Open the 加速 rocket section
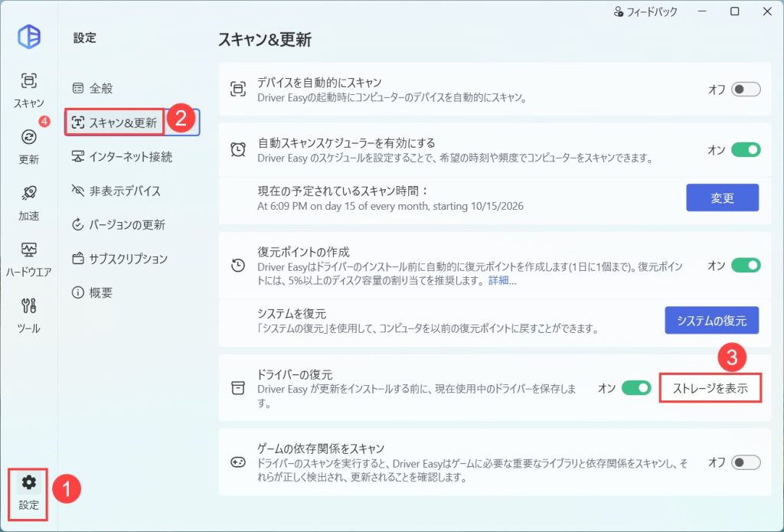Image resolution: width=784 pixels, height=532 pixels. tap(28, 203)
